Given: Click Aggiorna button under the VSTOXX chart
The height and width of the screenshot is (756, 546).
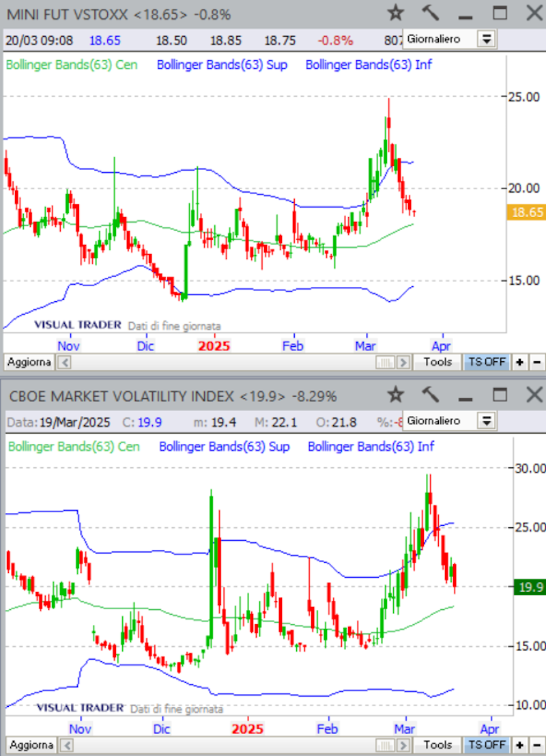Looking at the screenshot, I should pyautogui.click(x=29, y=362).
